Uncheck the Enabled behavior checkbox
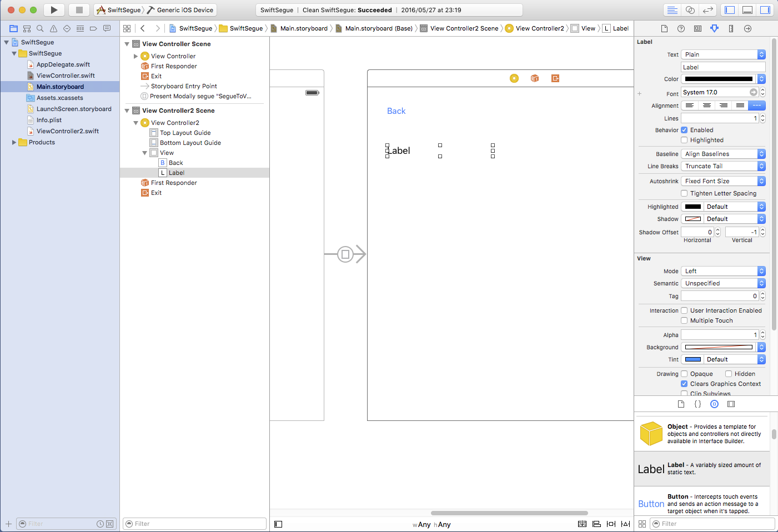The image size is (778, 532). 684,130
